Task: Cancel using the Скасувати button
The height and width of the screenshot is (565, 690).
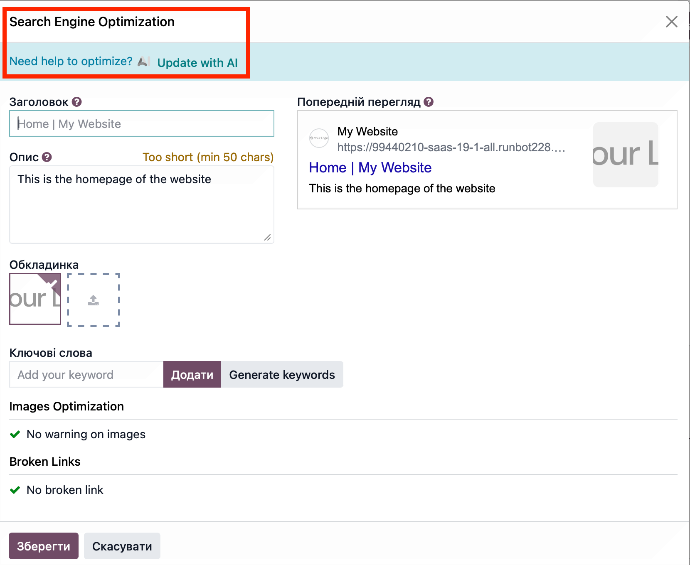Action: [122, 546]
